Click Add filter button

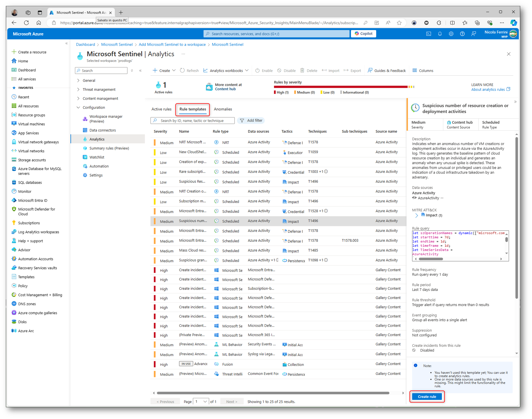pyautogui.click(x=251, y=120)
